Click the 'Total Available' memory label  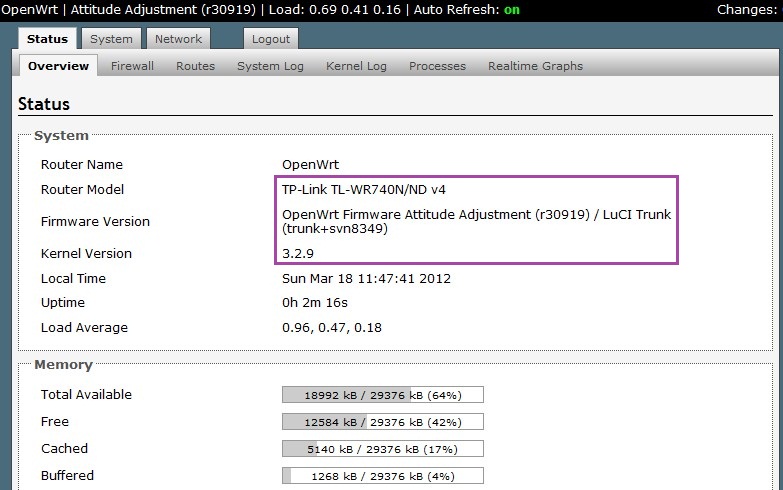pyautogui.click(x=86, y=395)
